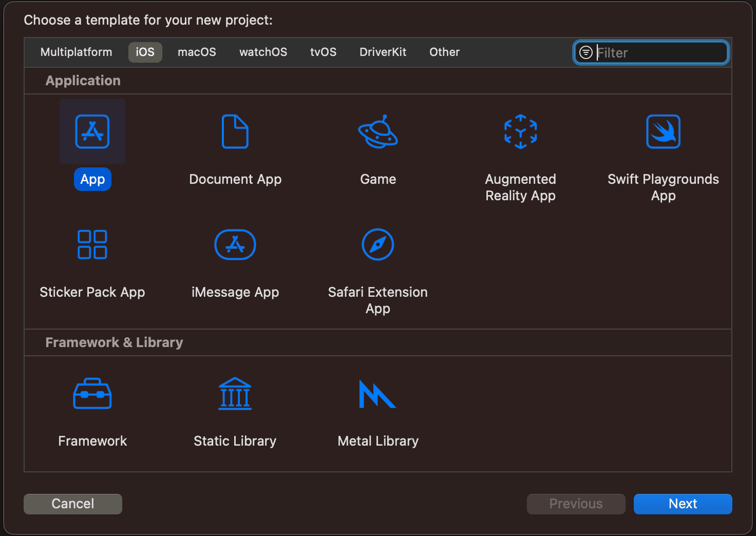Switch to the iOS tab
This screenshot has width=756, height=536.
pos(145,52)
